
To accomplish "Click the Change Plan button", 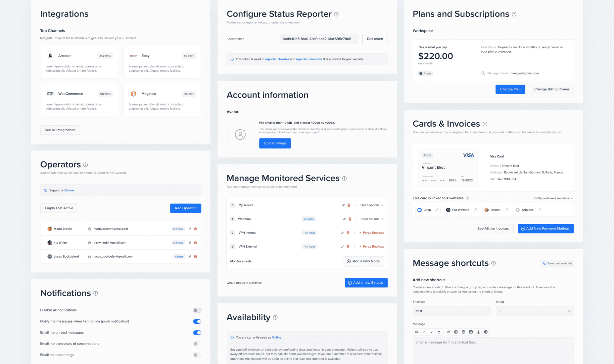I will click(510, 89).
